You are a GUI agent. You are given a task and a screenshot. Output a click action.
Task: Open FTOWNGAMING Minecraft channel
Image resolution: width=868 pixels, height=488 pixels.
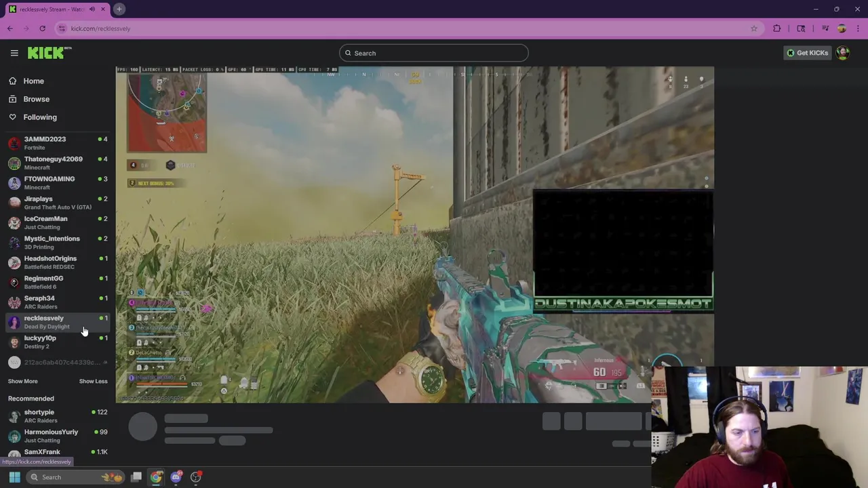pos(58,183)
